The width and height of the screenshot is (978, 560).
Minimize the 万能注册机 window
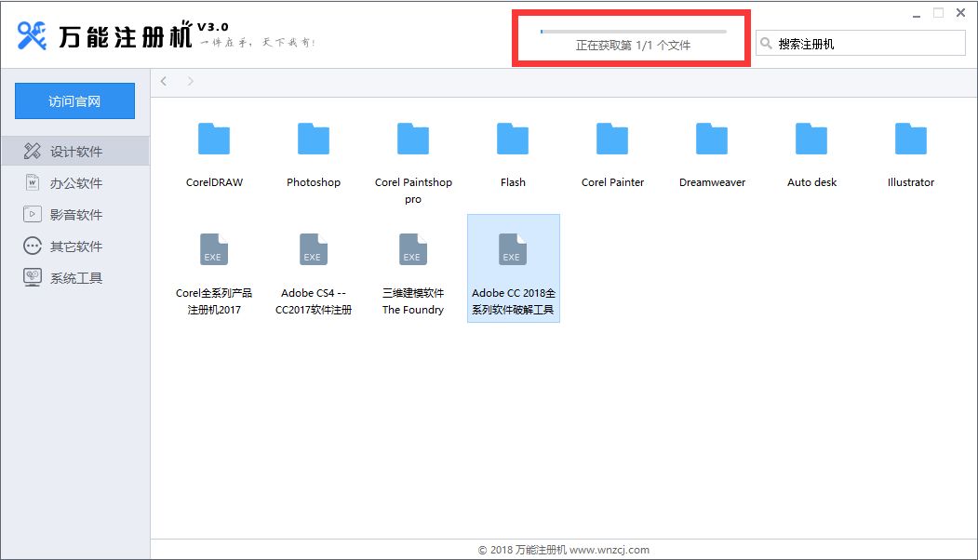[917, 14]
